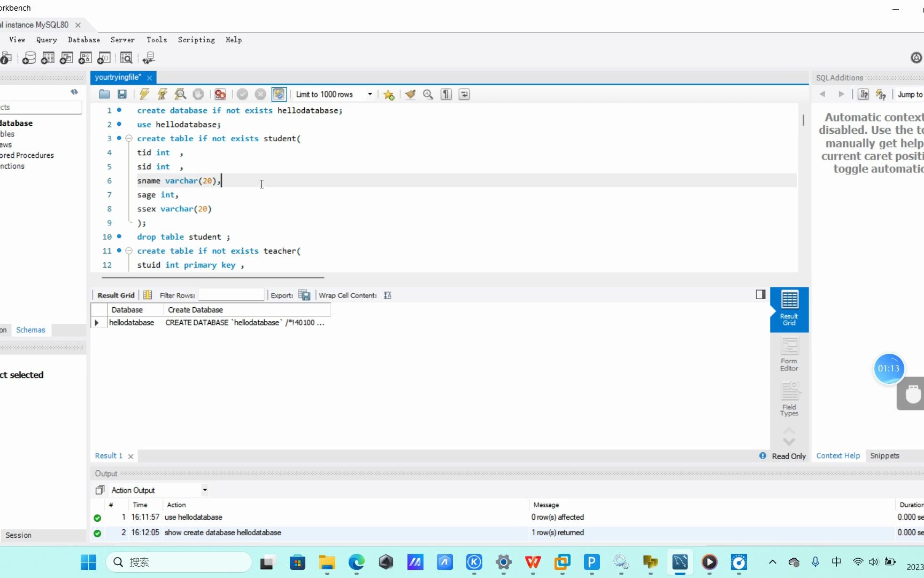Toggle invisible characters with the pilcrow icon

(446, 94)
